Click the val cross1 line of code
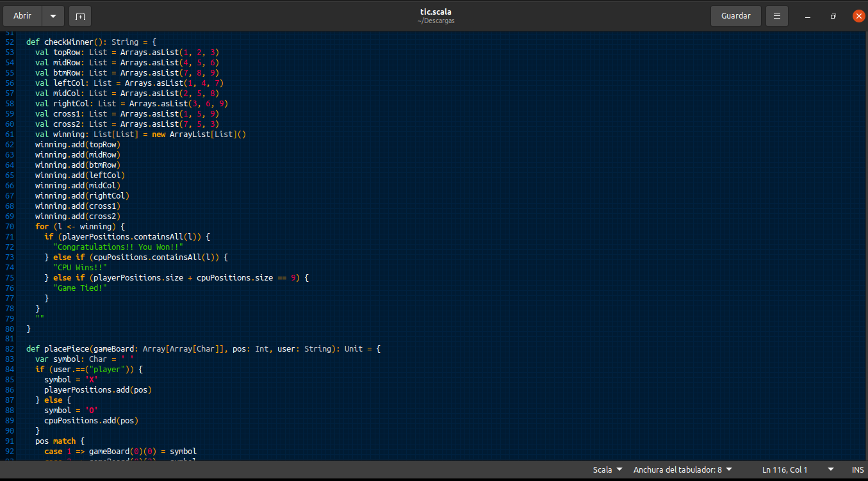This screenshot has height=481, width=868. tap(127, 114)
